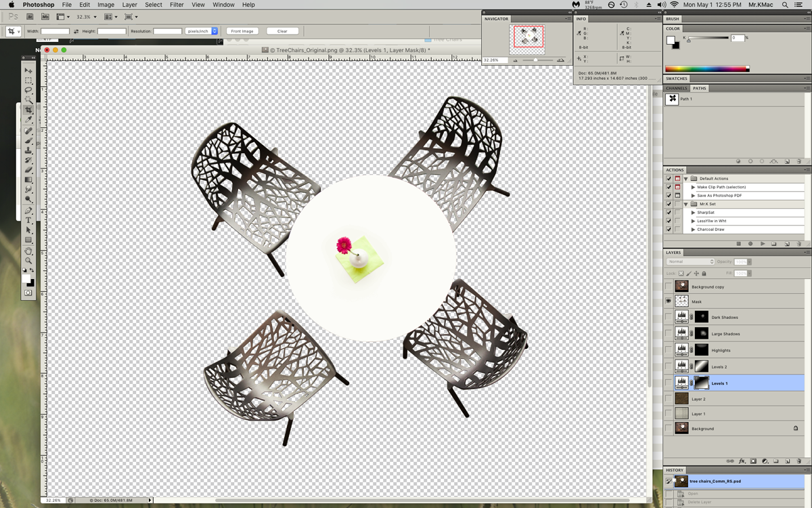The height and width of the screenshot is (508, 812).
Task: Switch to the Channels tab
Action: coord(676,88)
